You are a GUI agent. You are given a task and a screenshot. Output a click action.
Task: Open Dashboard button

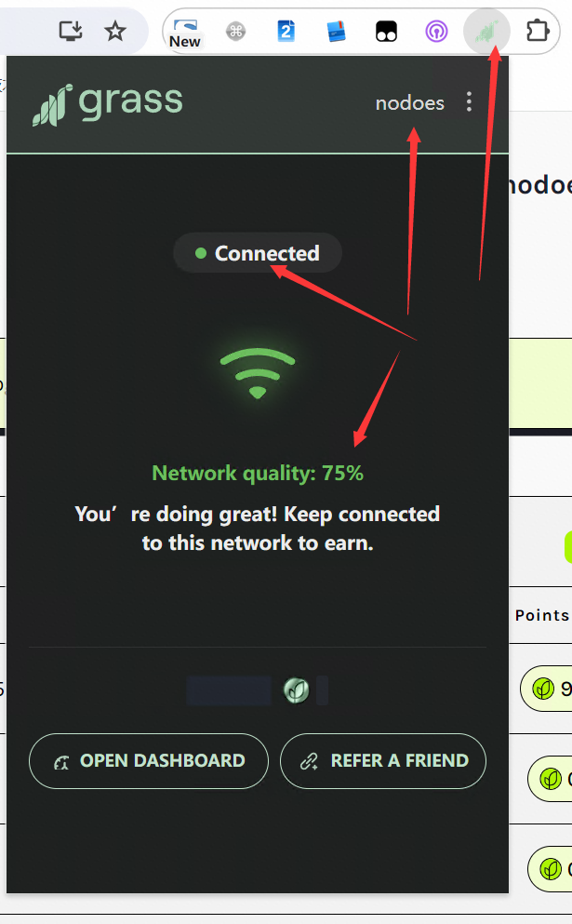[149, 761]
